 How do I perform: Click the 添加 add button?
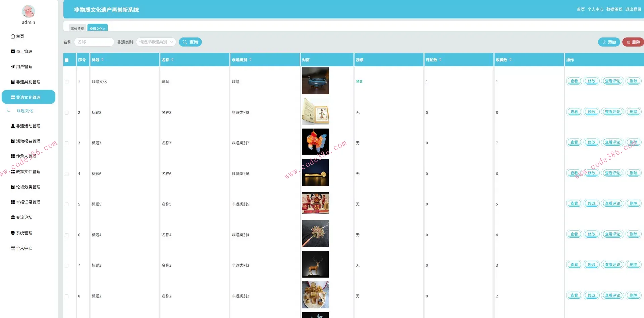(x=609, y=42)
